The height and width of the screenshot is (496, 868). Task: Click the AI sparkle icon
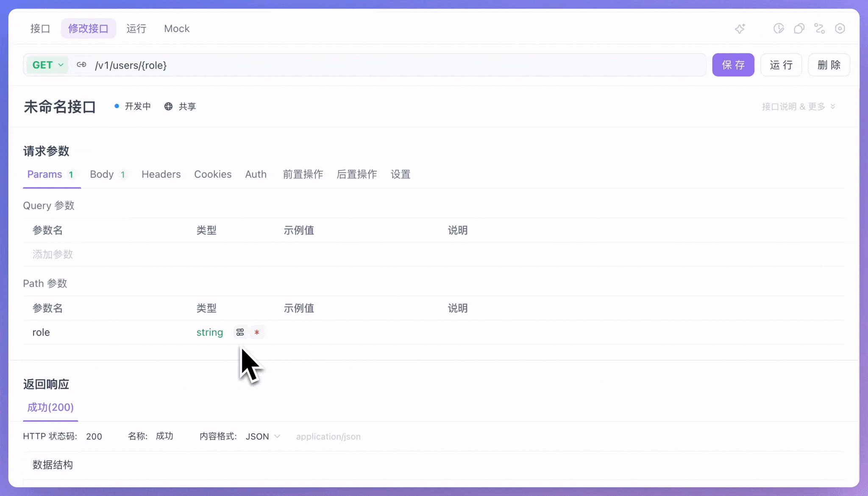(x=740, y=29)
